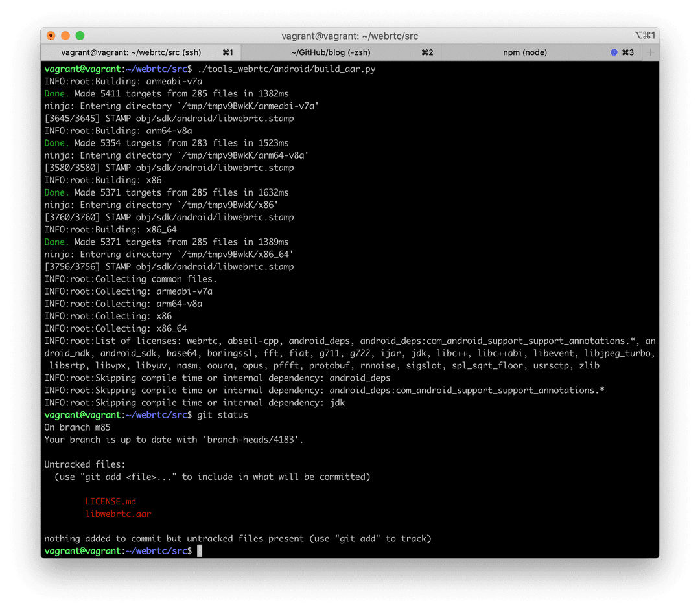
Task: Switch to the vagrant@vagrant ssh tab
Action: point(141,52)
